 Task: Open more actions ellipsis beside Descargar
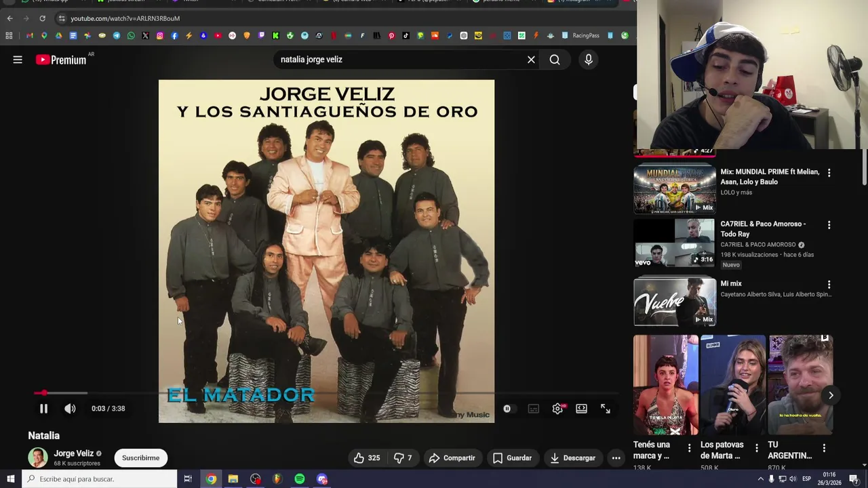coord(616,458)
